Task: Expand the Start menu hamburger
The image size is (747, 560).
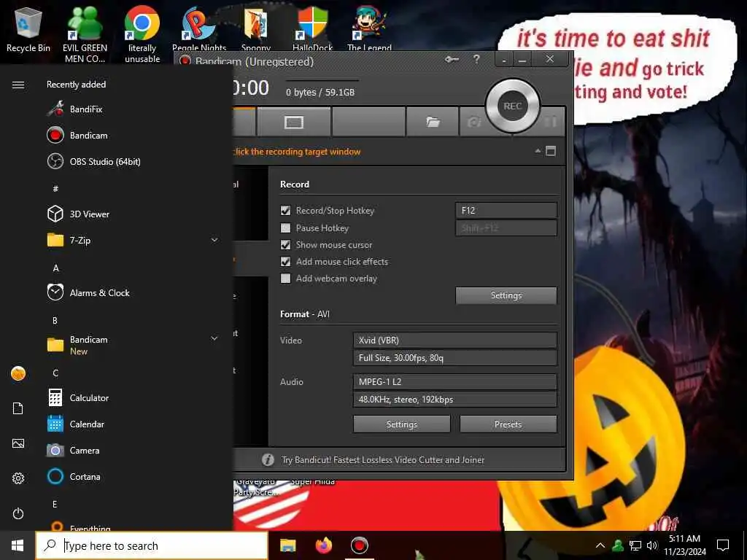Action: [18, 85]
